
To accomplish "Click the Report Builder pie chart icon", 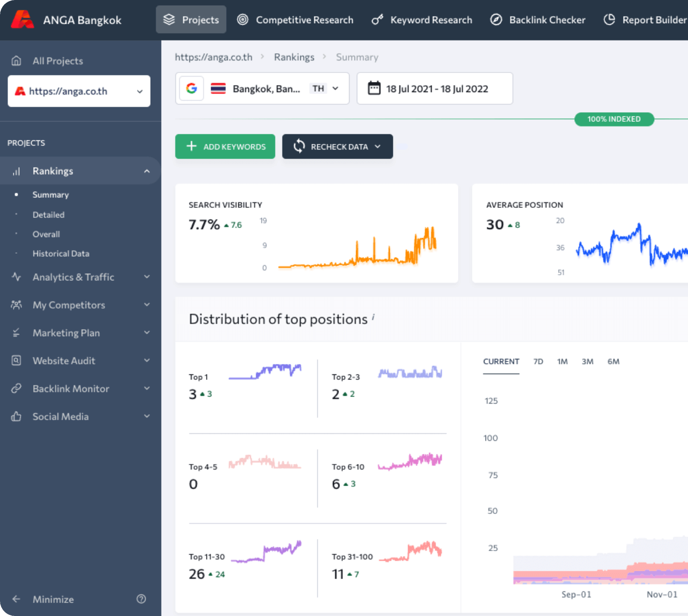I will 609,20.
